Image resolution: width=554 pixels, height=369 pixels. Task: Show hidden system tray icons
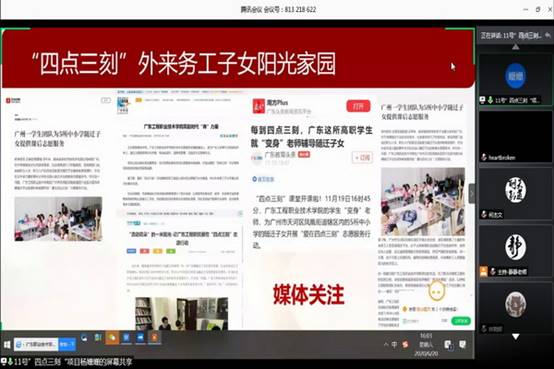pos(386,344)
